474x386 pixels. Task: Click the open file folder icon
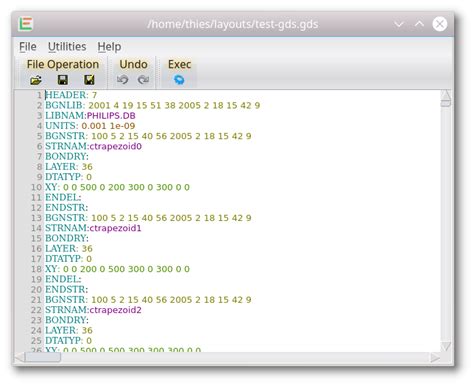pos(36,80)
